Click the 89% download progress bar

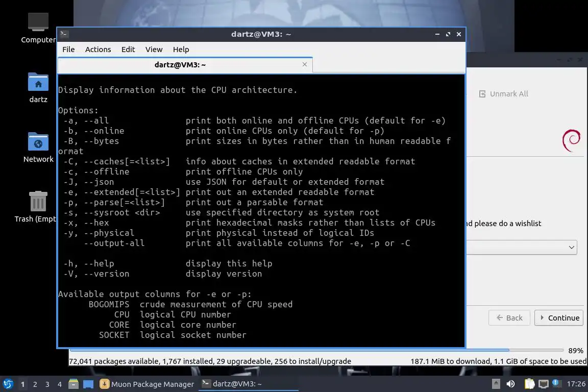click(317, 350)
